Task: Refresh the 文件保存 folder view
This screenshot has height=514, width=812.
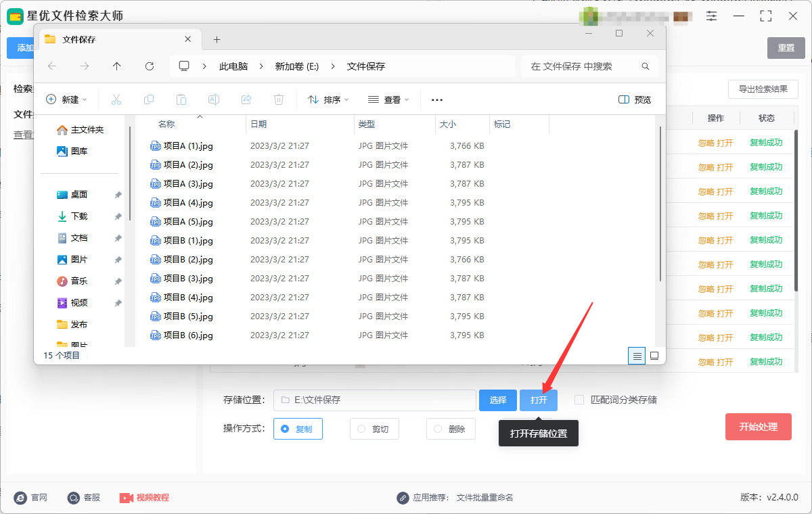Action: (x=150, y=66)
